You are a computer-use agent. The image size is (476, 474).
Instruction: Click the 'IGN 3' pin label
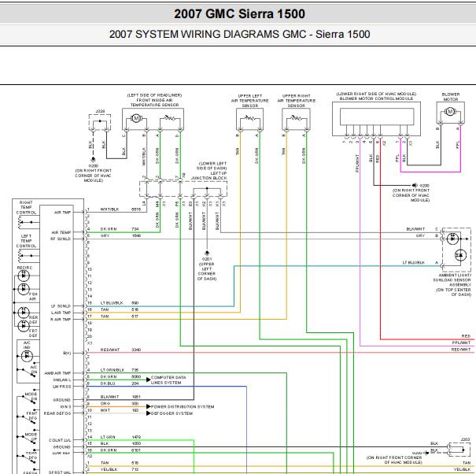(65, 406)
